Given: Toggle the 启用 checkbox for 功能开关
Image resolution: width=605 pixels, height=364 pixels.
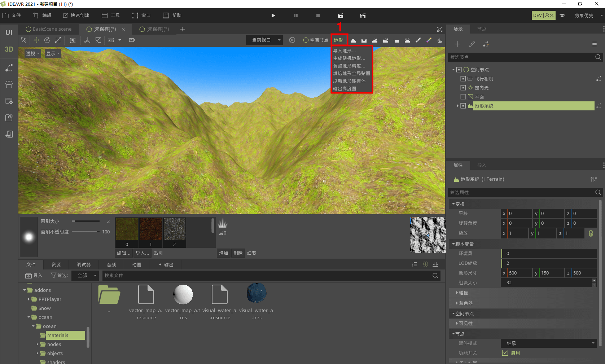Looking at the screenshot, I should coord(505,353).
